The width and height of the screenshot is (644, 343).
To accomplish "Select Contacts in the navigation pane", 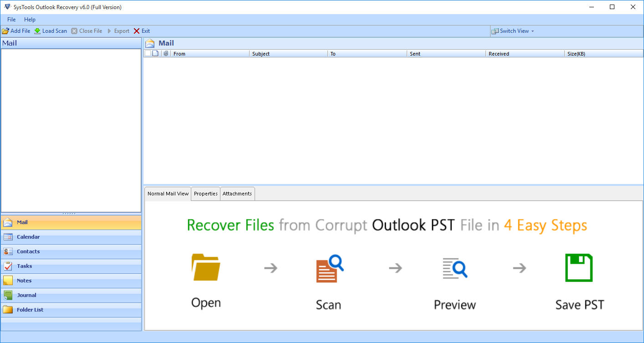I will point(71,252).
